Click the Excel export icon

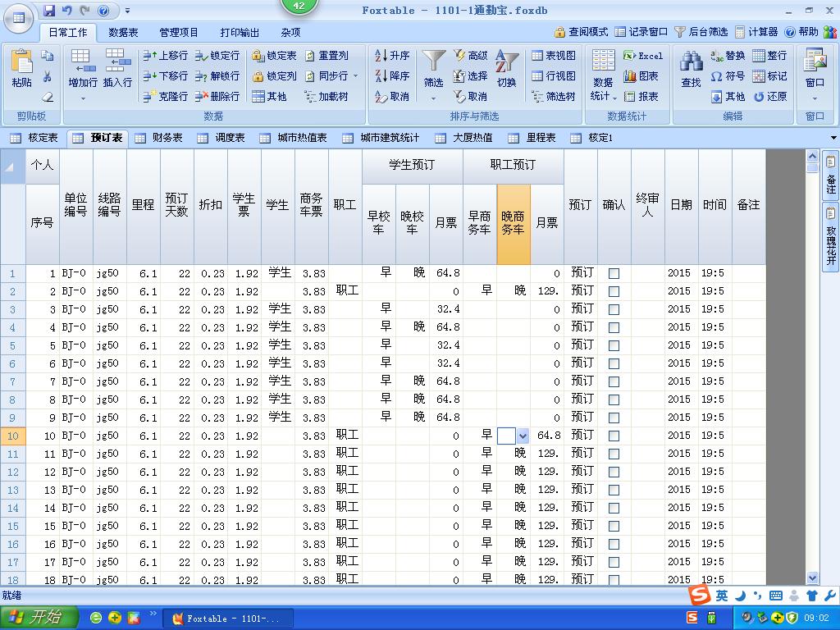click(x=629, y=56)
